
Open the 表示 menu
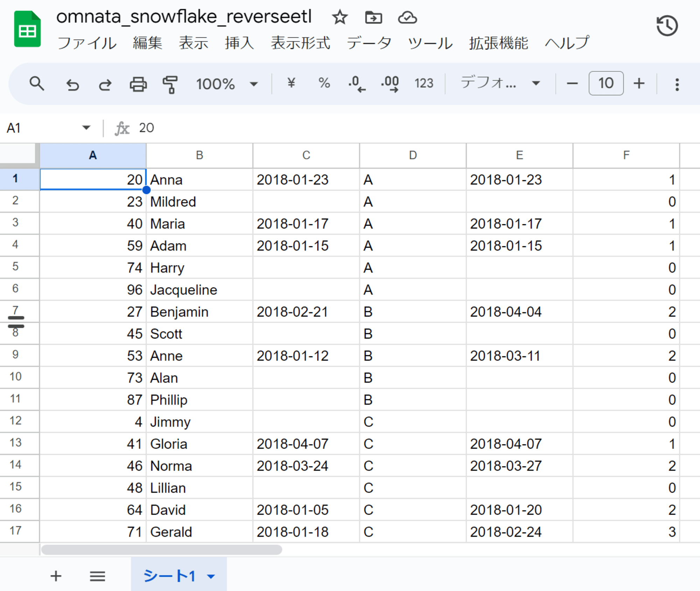[194, 43]
